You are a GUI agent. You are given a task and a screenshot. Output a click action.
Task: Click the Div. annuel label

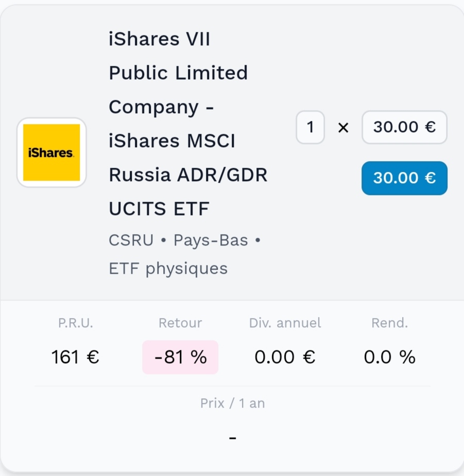(x=285, y=323)
